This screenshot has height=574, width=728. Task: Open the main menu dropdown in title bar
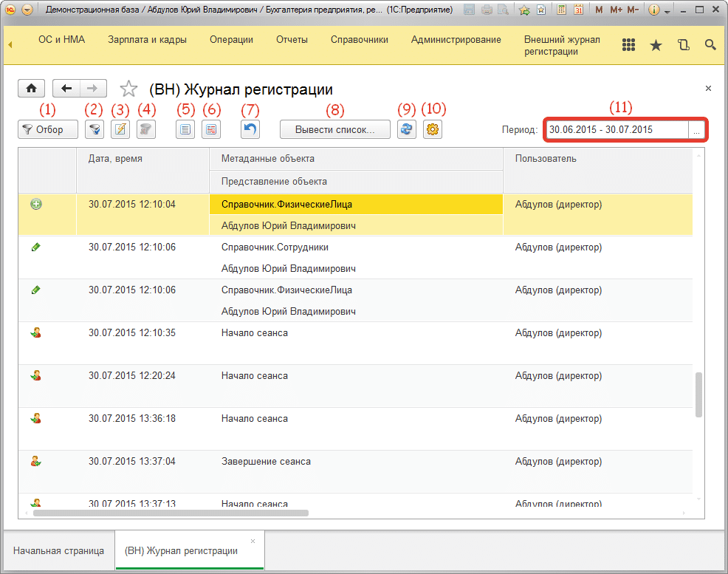tap(27, 10)
